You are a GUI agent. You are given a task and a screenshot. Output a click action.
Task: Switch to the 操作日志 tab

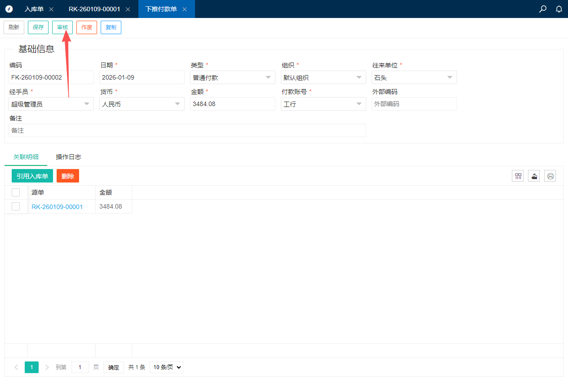click(68, 157)
